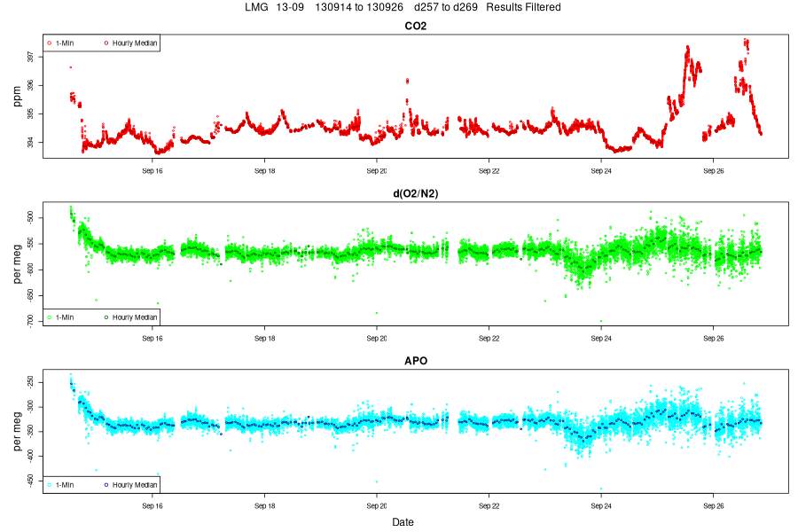Click the CO2 plot title
Screen dimensions: 798x532
(x=415, y=26)
